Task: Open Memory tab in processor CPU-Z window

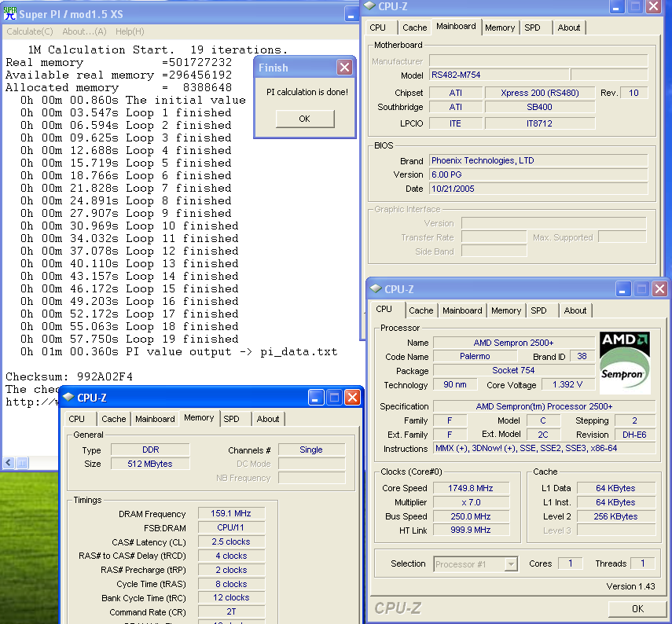Action: [x=506, y=310]
